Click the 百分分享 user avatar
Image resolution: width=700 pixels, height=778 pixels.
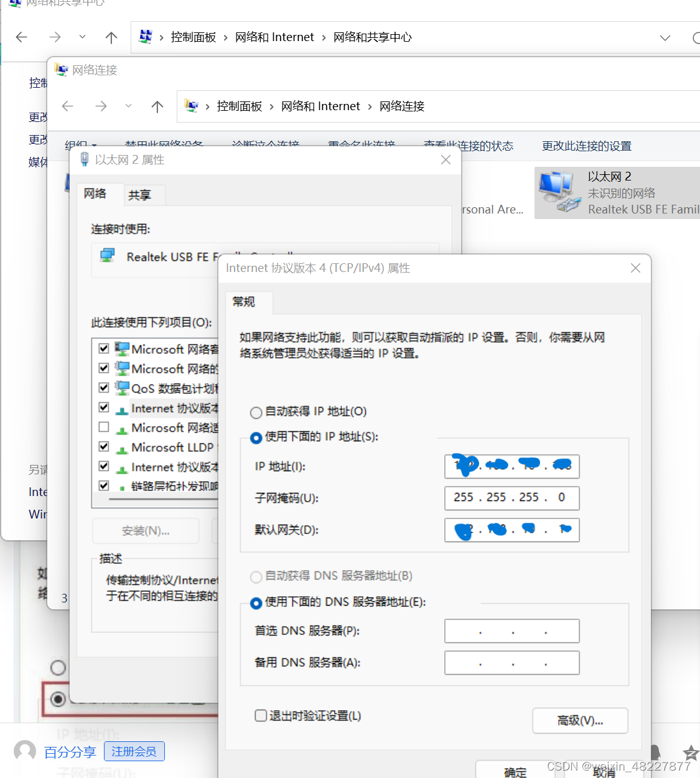[x=24, y=751]
